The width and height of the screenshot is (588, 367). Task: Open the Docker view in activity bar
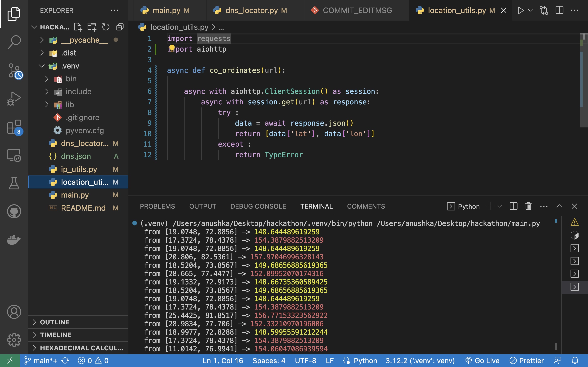14,240
